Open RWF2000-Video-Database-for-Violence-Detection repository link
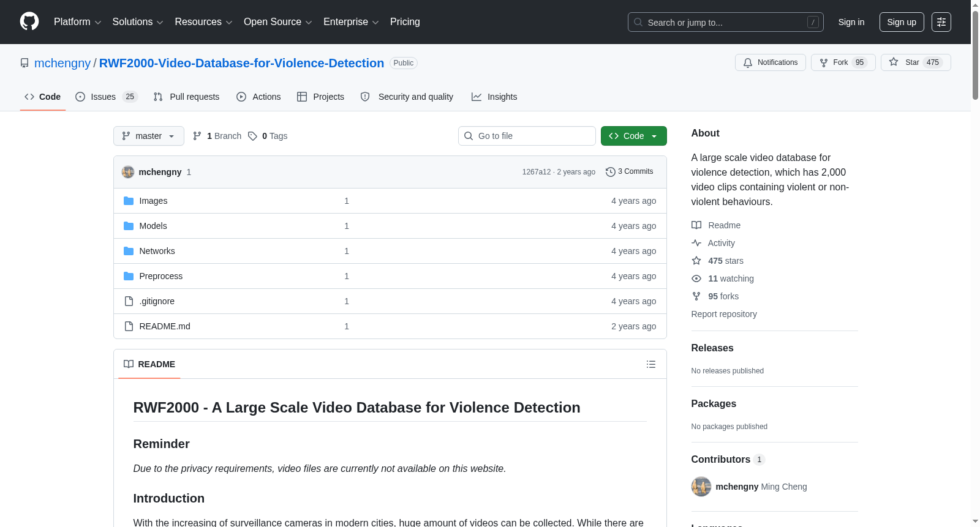 point(241,63)
